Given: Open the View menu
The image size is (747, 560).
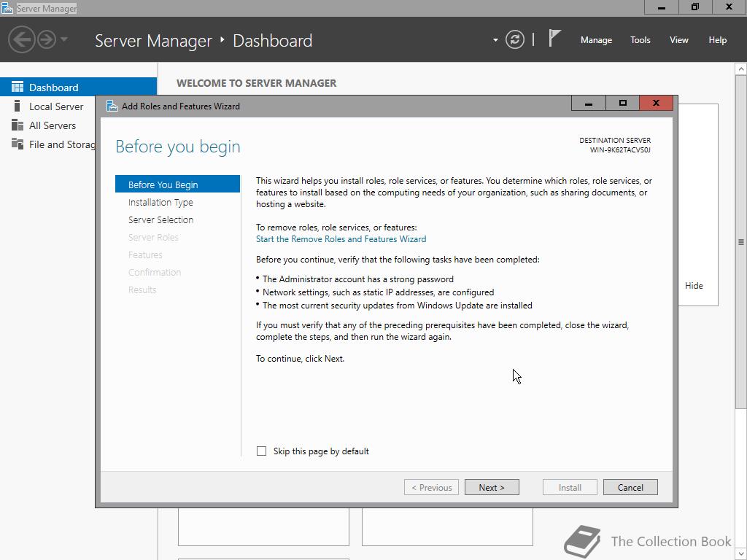Looking at the screenshot, I should click(x=679, y=40).
